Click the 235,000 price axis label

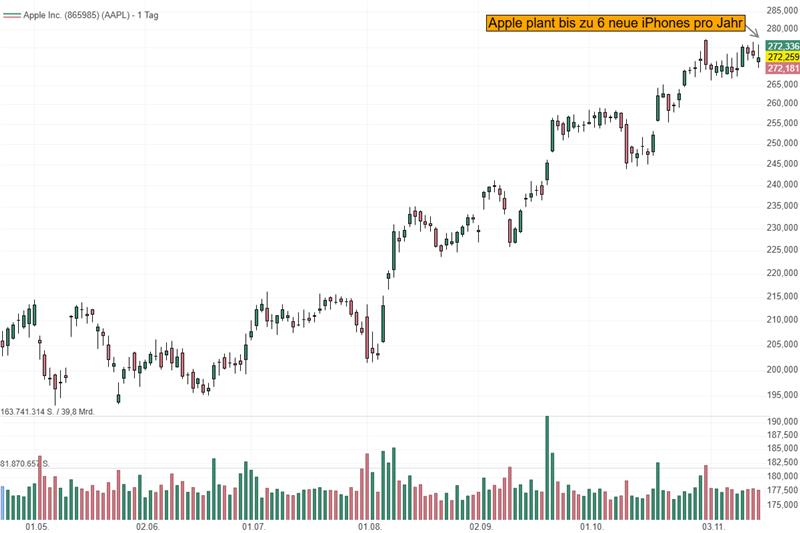(782, 206)
